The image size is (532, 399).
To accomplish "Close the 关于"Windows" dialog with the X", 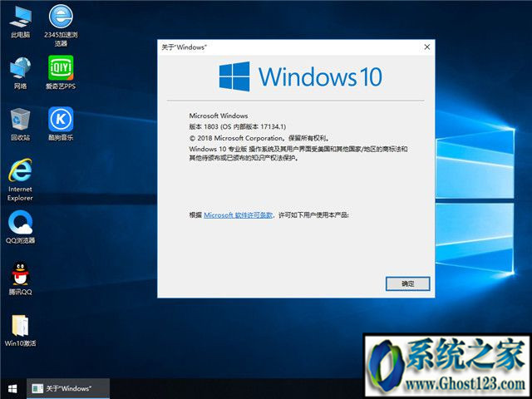I will click(x=427, y=47).
